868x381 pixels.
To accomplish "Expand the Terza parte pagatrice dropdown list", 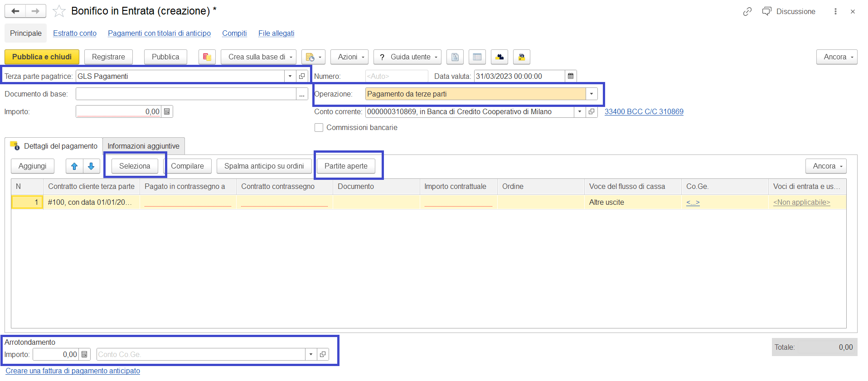I will [290, 76].
